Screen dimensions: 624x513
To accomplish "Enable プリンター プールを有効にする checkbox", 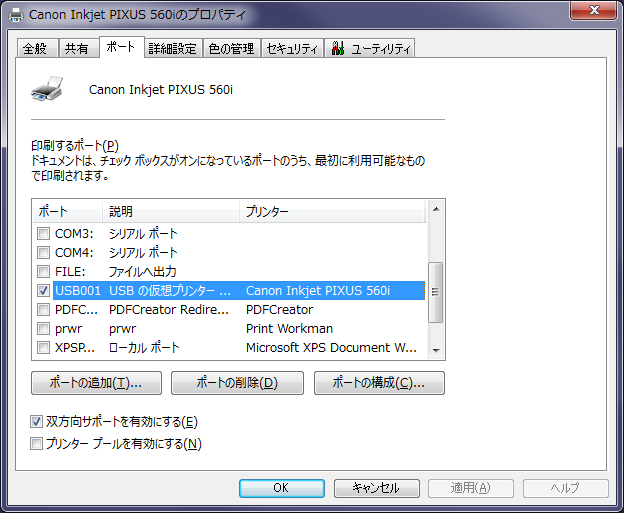I will point(36,443).
